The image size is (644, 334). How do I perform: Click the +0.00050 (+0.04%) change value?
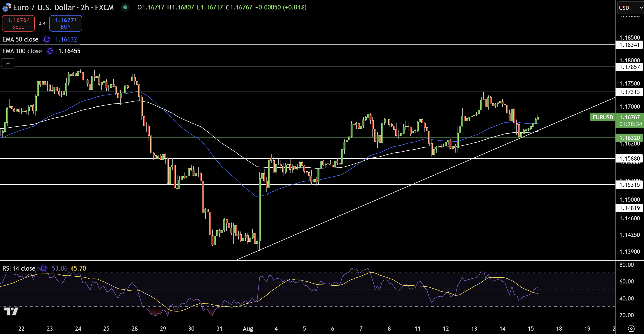pyautogui.click(x=281, y=7)
